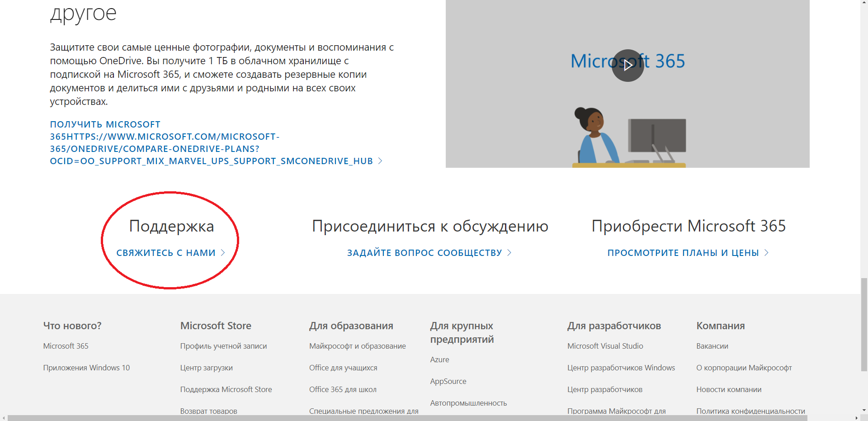Open the ПОЛУЧИТЬ MICROSOFT 365 link
The image size is (868, 421).
click(x=211, y=142)
